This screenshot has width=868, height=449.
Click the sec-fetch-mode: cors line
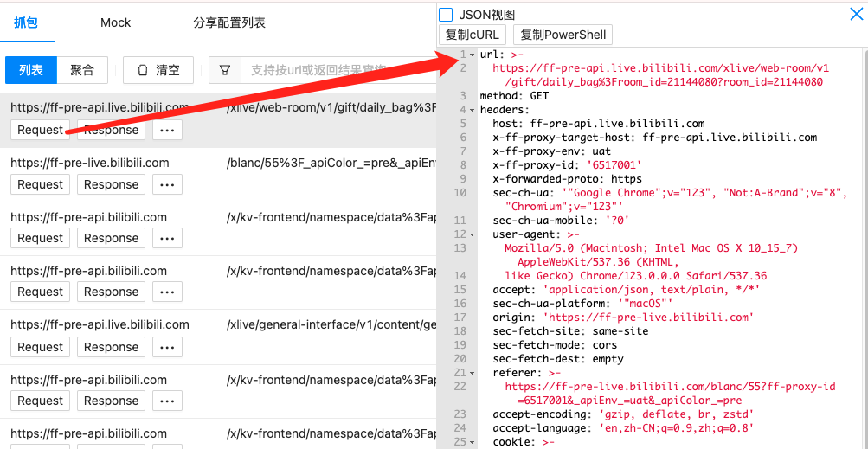tap(555, 345)
